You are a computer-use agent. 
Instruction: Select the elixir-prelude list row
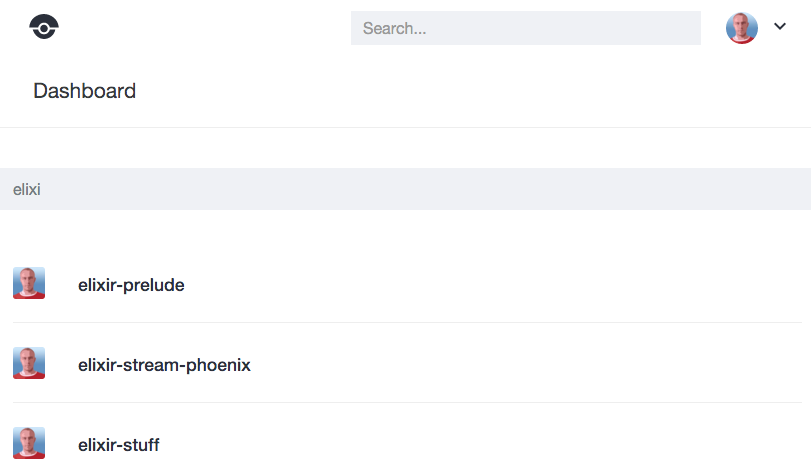click(407, 283)
